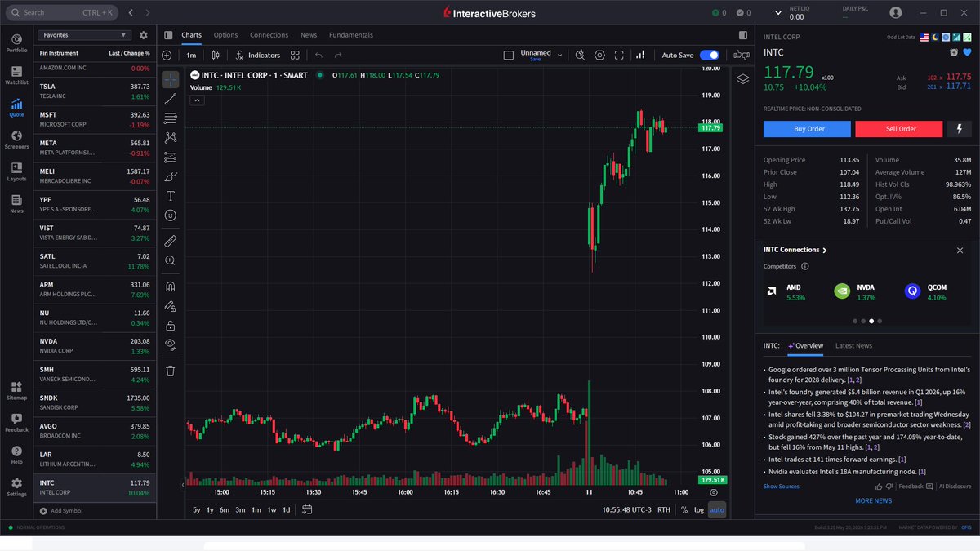Screen dimensions: 980x551
Task: Switch the chart to fullscreen mode
Action: point(619,56)
